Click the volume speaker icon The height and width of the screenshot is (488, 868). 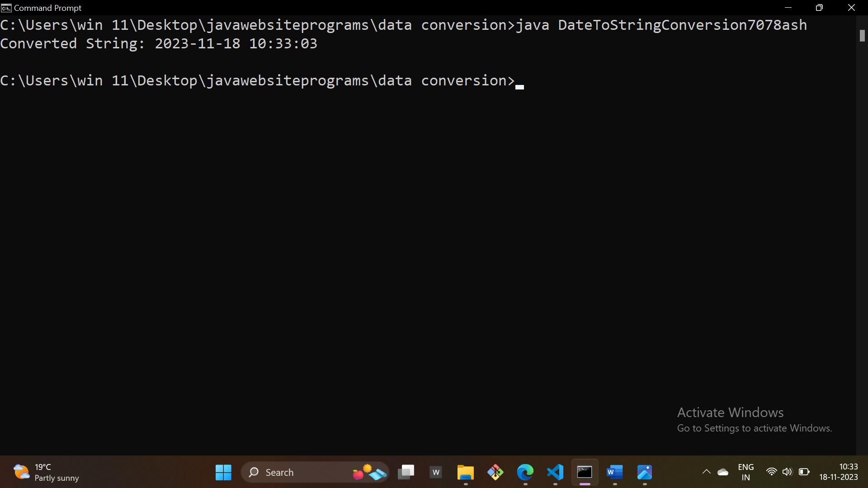coord(787,472)
